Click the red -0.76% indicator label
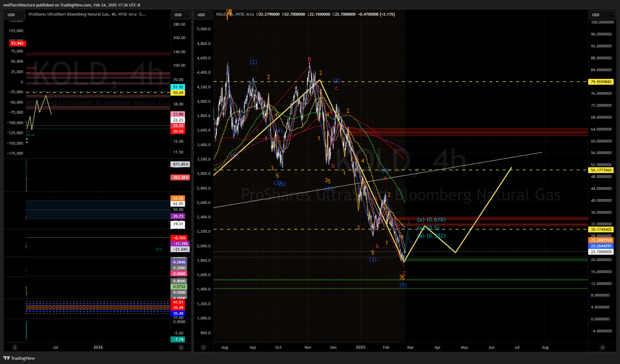 coord(180,238)
